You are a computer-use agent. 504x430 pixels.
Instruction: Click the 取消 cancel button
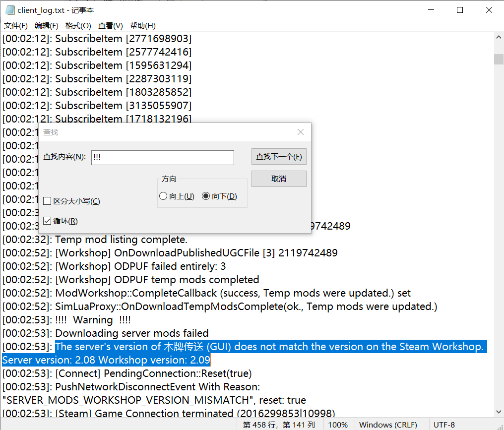[x=279, y=179]
